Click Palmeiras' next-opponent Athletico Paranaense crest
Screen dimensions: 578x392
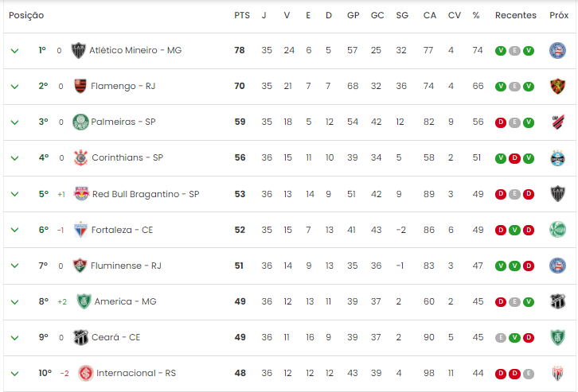558,122
